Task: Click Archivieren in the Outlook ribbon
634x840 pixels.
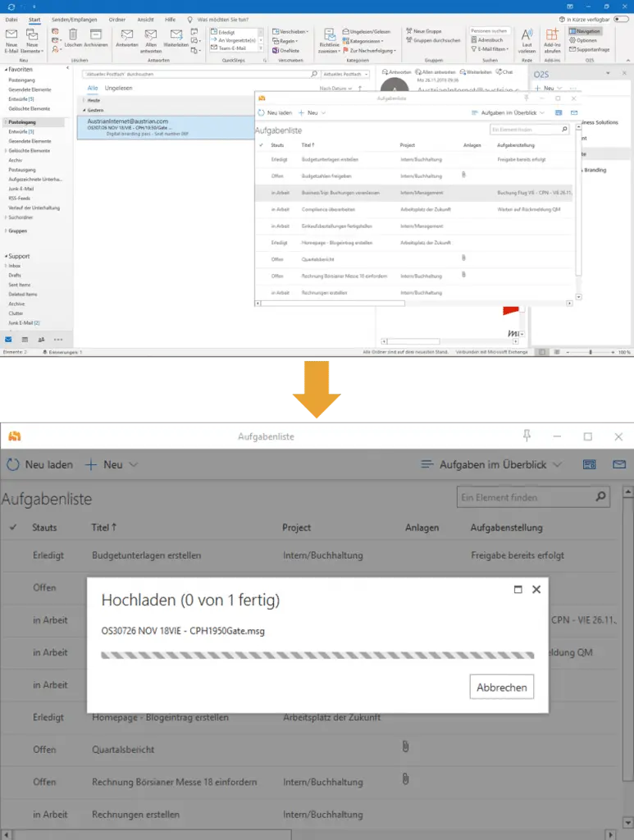Action: [x=96, y=38]
